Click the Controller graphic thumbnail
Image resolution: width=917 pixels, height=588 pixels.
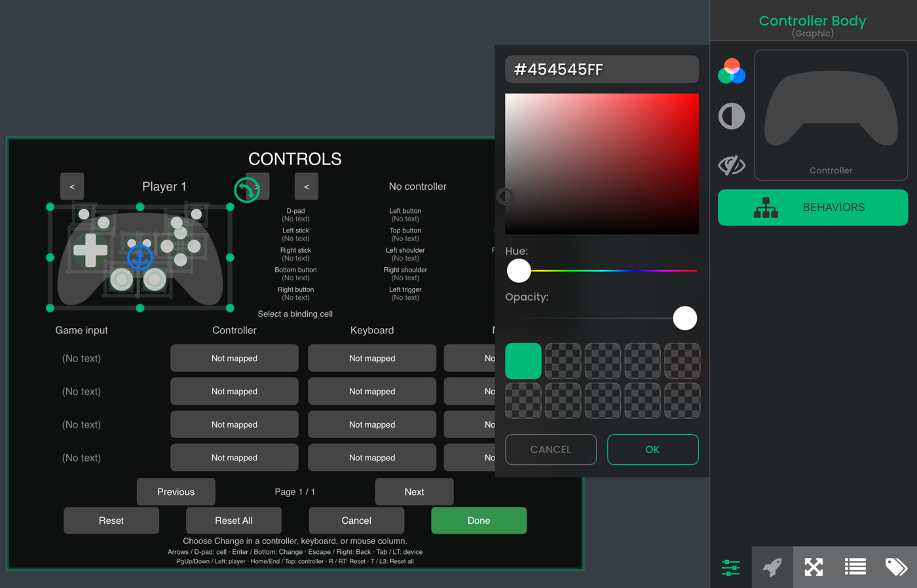click(831, 115)
